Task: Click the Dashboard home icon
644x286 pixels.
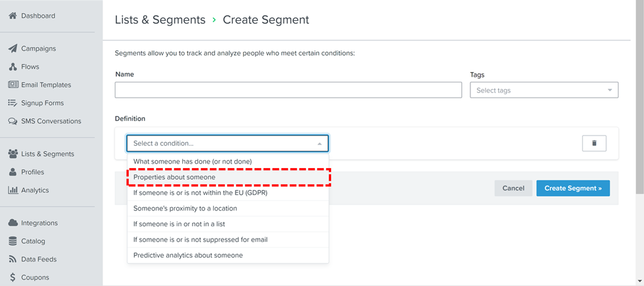Action: coord(13,16)
